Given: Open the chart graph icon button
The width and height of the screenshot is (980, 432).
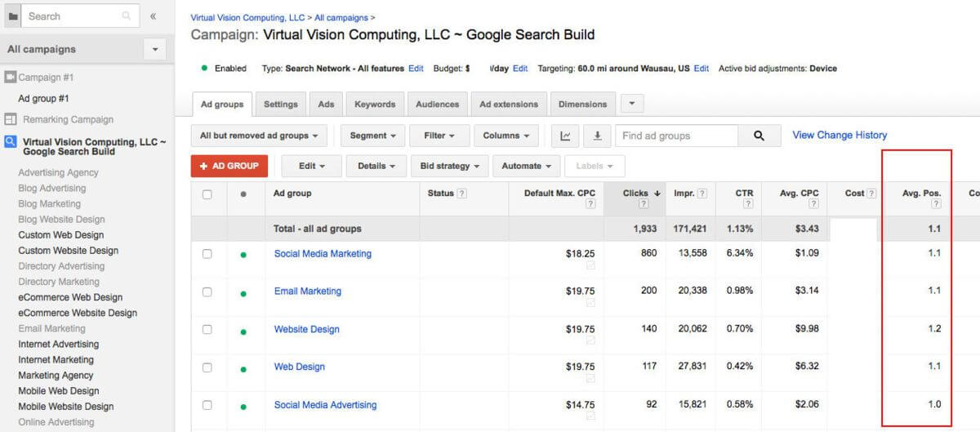Looking at the screenshot, I should click(566, 136).
